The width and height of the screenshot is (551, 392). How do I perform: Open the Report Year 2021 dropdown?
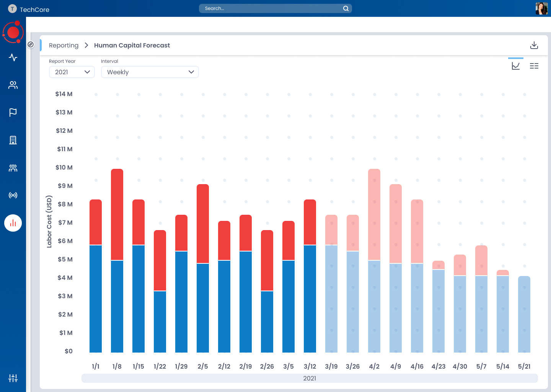pyautogui.click(x=72, y=72)
